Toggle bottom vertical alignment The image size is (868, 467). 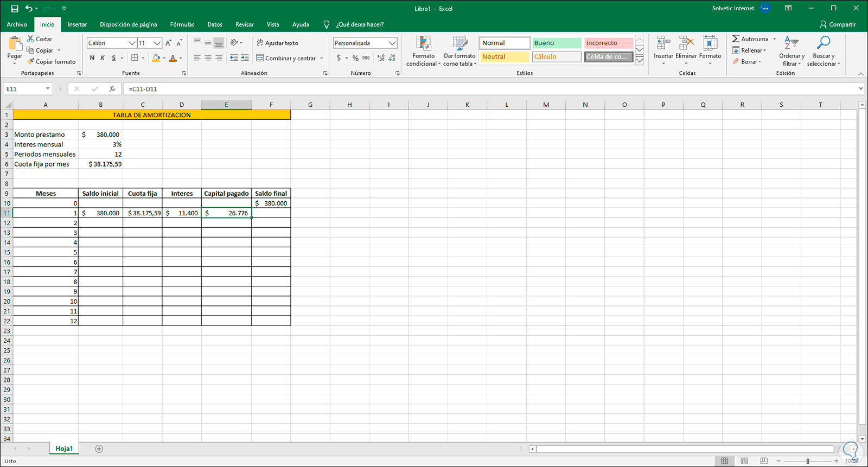point(219,43)
